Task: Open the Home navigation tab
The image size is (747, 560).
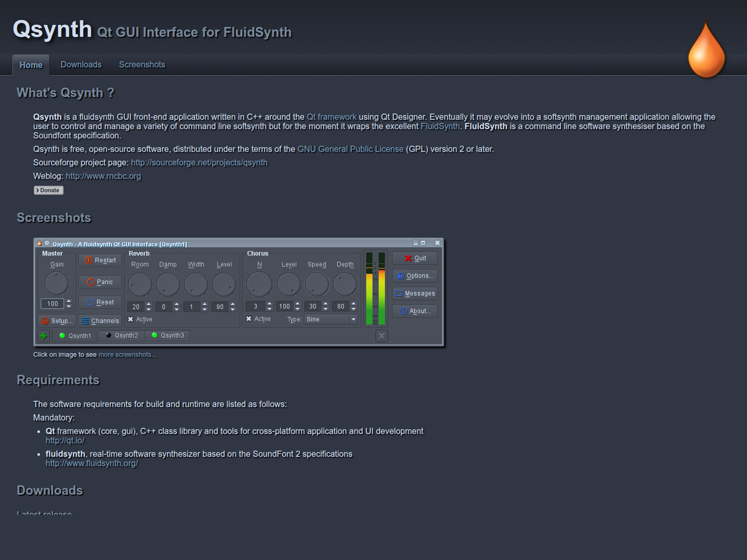Action: (x=31, y=65)
